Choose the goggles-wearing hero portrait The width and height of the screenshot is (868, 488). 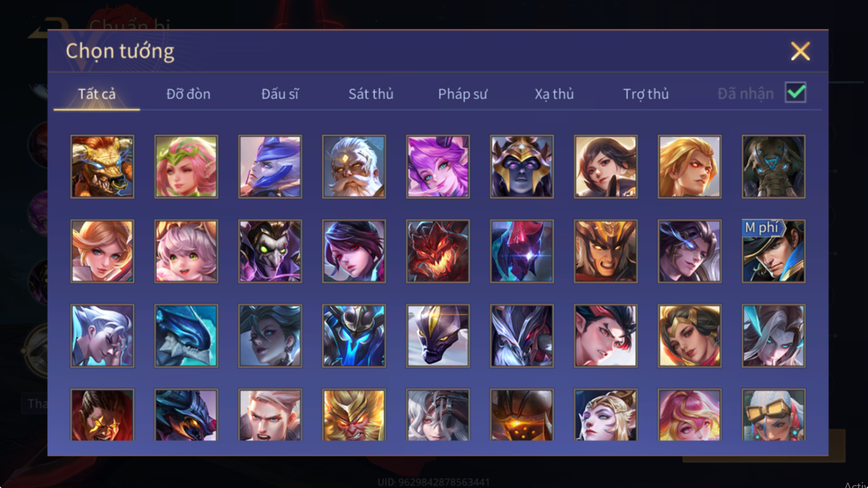tap(773, 415)
